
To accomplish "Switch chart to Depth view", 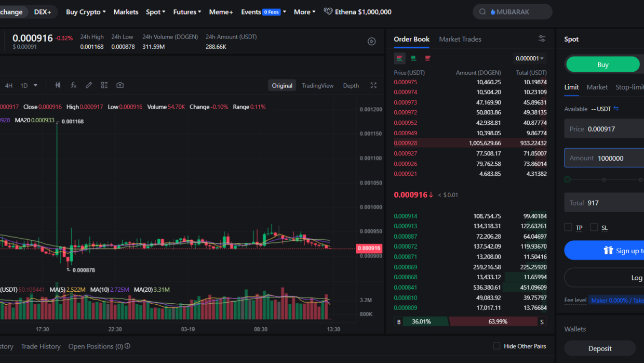I will coord(351,86).
